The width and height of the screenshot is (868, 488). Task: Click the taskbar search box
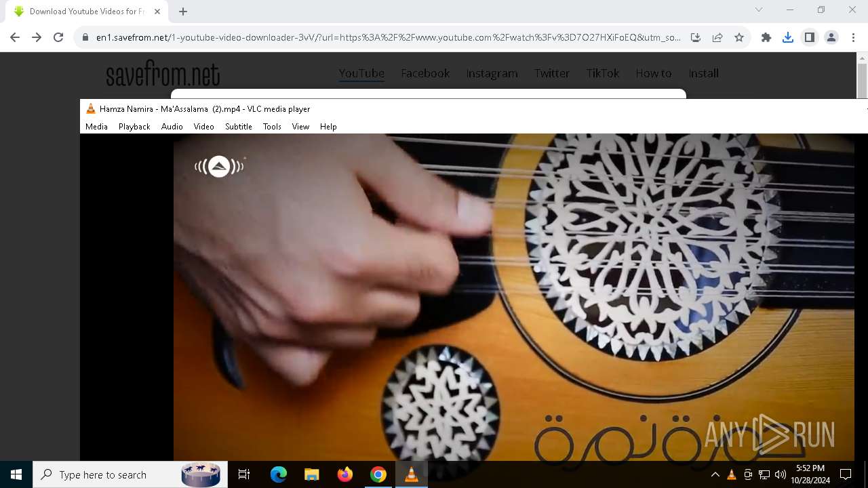pos(130,474)
